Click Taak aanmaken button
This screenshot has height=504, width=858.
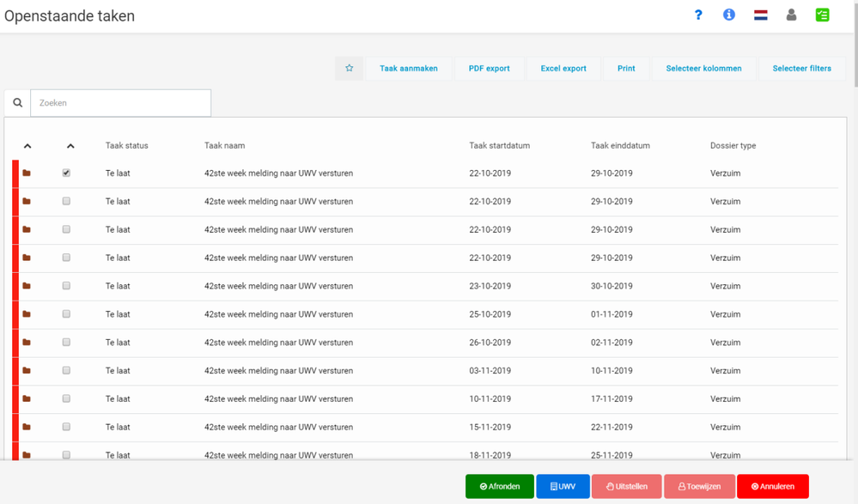click(409, 69)
